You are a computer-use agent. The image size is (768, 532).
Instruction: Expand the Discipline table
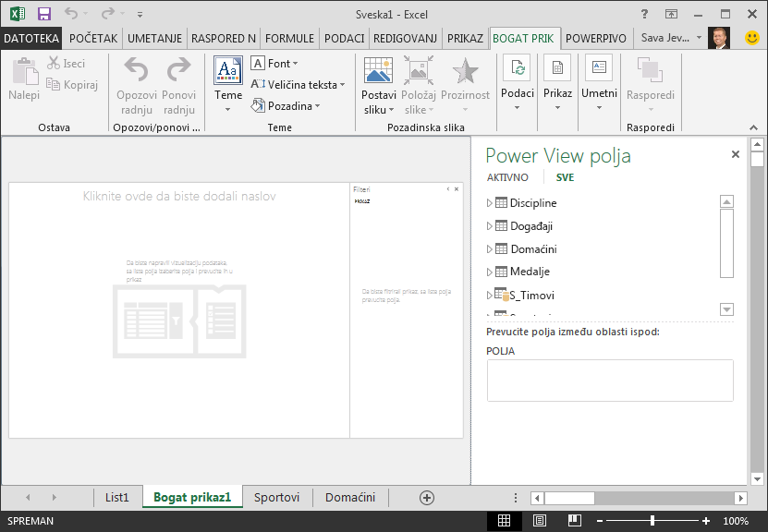click(x=489, y=202)
